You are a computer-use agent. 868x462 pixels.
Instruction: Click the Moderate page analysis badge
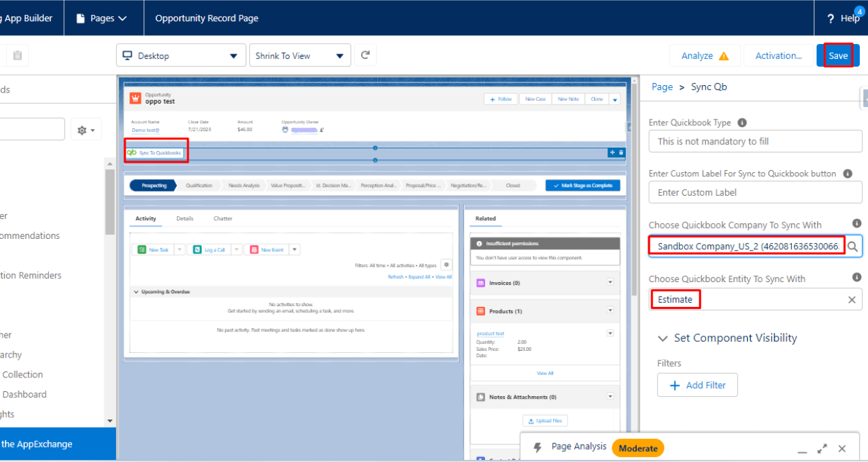pos(638,448)
